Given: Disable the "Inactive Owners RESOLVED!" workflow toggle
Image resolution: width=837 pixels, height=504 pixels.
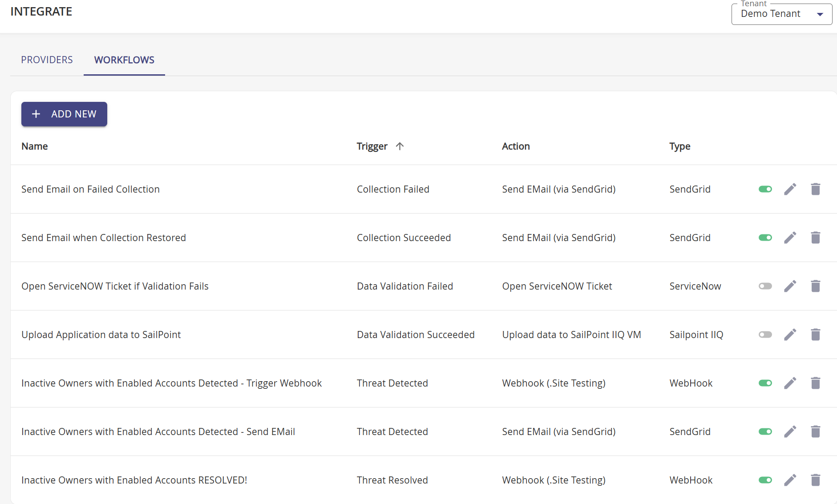Looking at the screenshot, I should coord(765,480).
